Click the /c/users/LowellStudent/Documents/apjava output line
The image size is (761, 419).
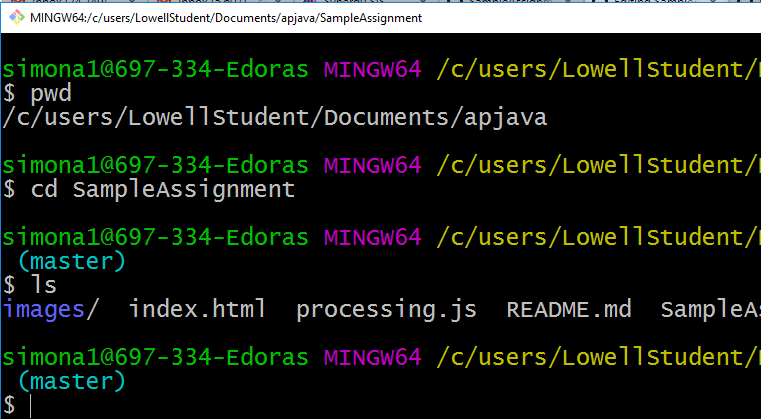tap(275, 118)
